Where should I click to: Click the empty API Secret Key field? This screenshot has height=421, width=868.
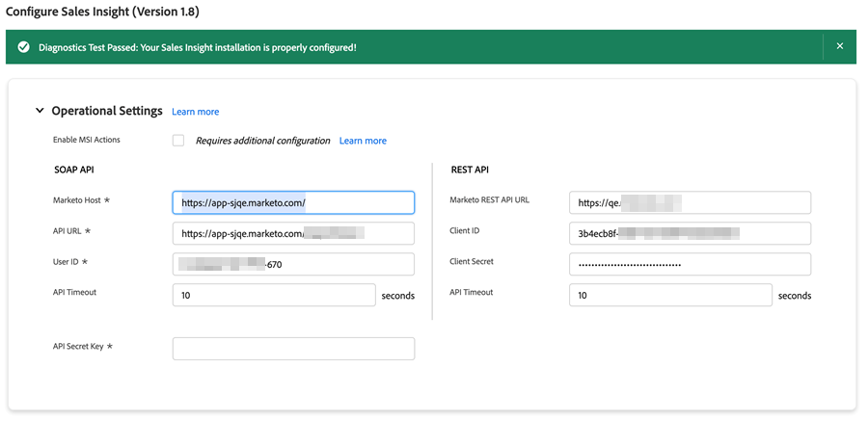[293, 348]
